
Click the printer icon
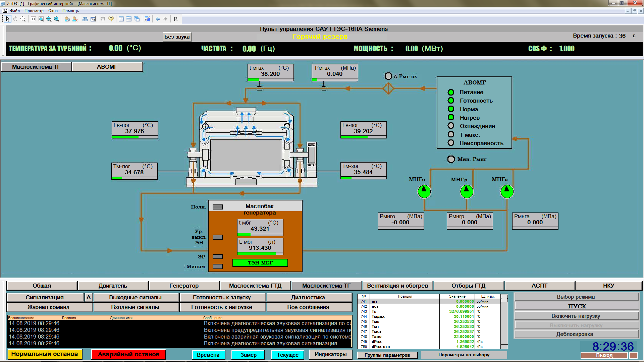coord(103,19)
